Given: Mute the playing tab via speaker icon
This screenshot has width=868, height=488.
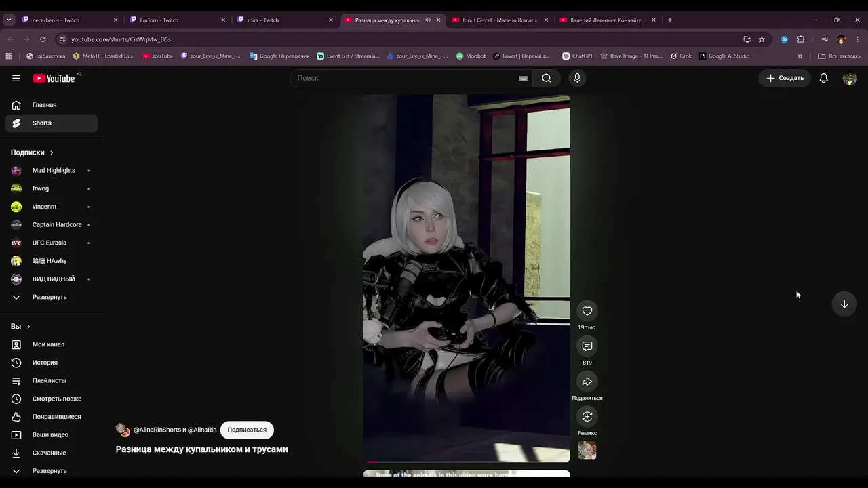Looking at the screenshot, I should tap(427, 20).
